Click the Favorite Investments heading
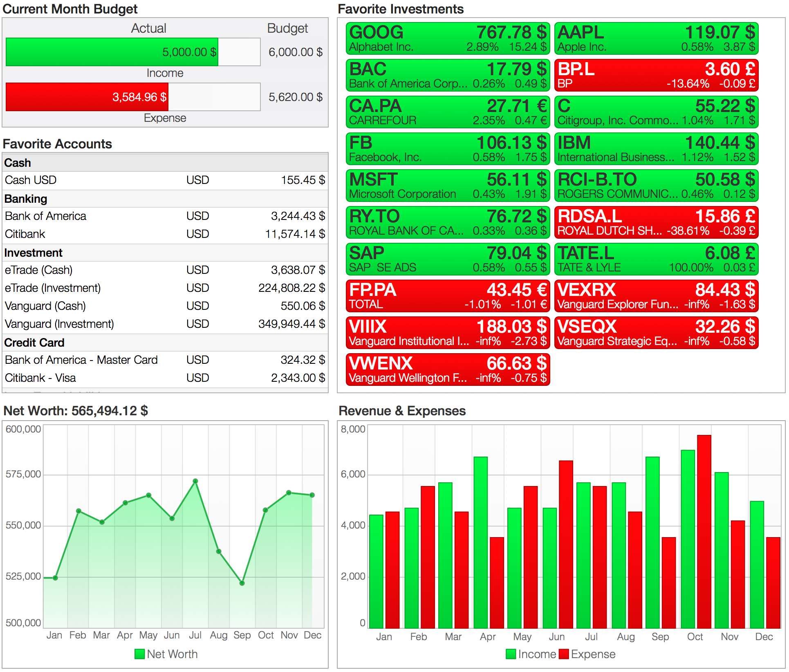The height and width of the screenshot is (672, 789). (x=401, y=9)
